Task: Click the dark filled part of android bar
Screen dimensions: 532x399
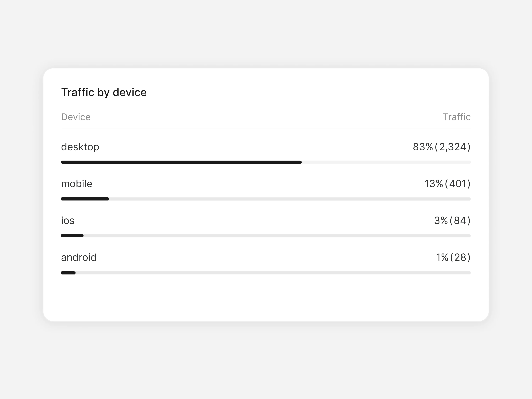Action: [x=68, y=273]
